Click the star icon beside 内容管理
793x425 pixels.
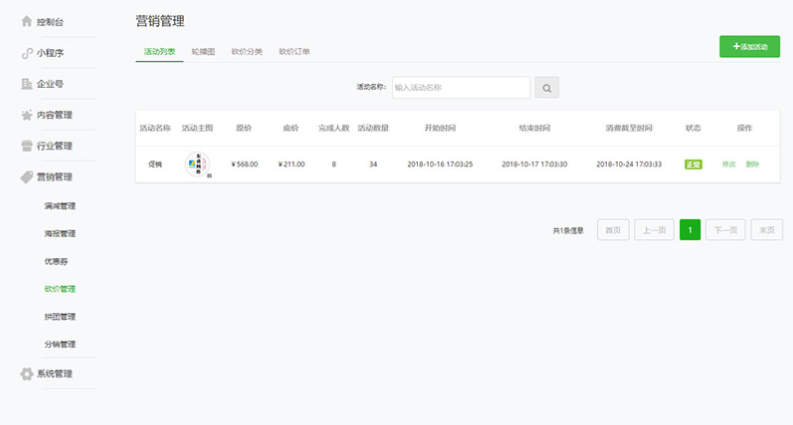27,115
